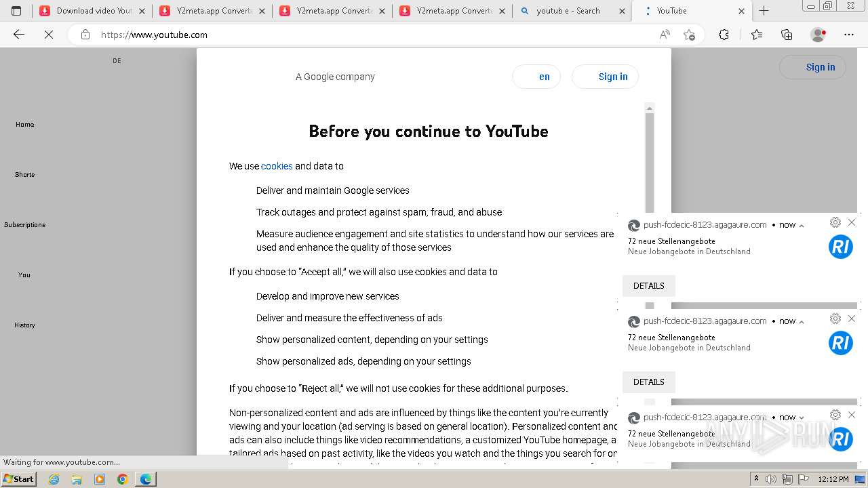
Task: Click scrollbar up arrow in consent dialog
Action: point(650,108)
